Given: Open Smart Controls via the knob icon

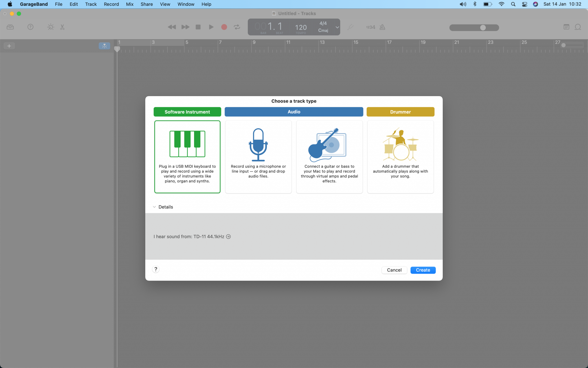Looking at the screenshot, I should pos(51,27).
